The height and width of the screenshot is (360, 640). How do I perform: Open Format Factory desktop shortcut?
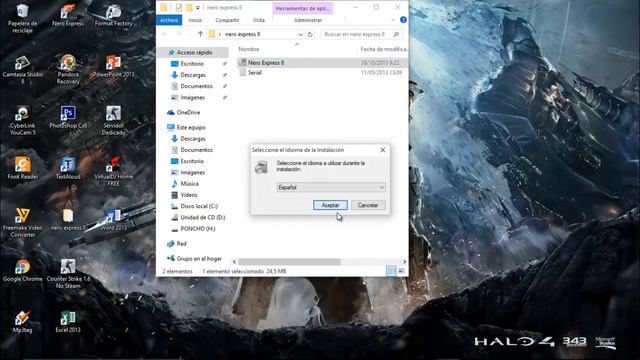[113, 16]
